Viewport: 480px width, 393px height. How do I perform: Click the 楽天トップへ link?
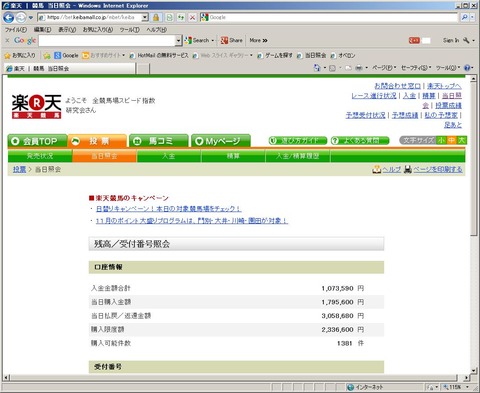click(x=444, y=86)
